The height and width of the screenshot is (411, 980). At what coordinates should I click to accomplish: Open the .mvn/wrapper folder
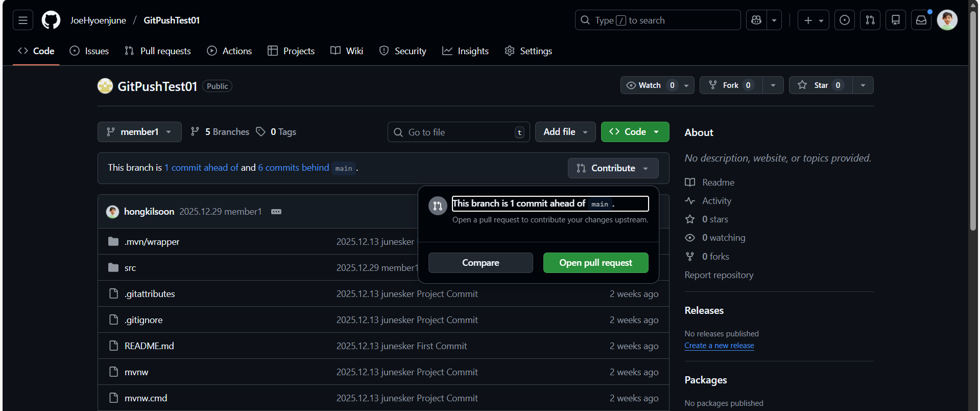click(152, 242)
